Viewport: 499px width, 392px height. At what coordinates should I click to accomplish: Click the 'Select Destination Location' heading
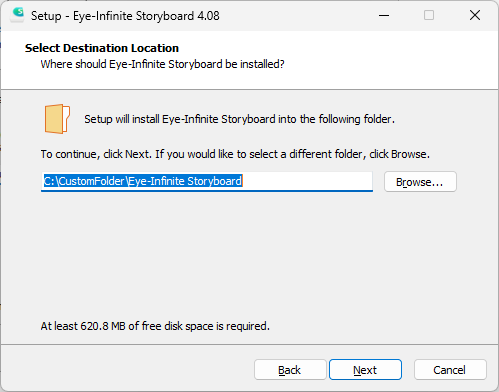click(x=102, y=48)
